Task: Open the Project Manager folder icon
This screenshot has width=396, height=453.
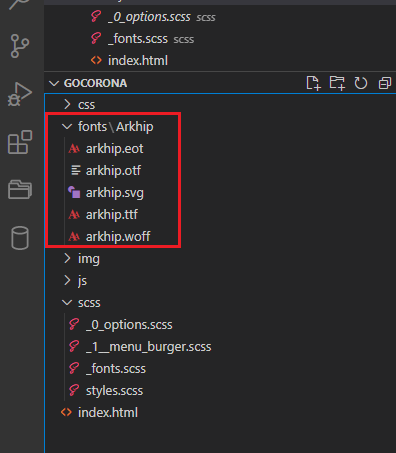Action: pos(20,189)
